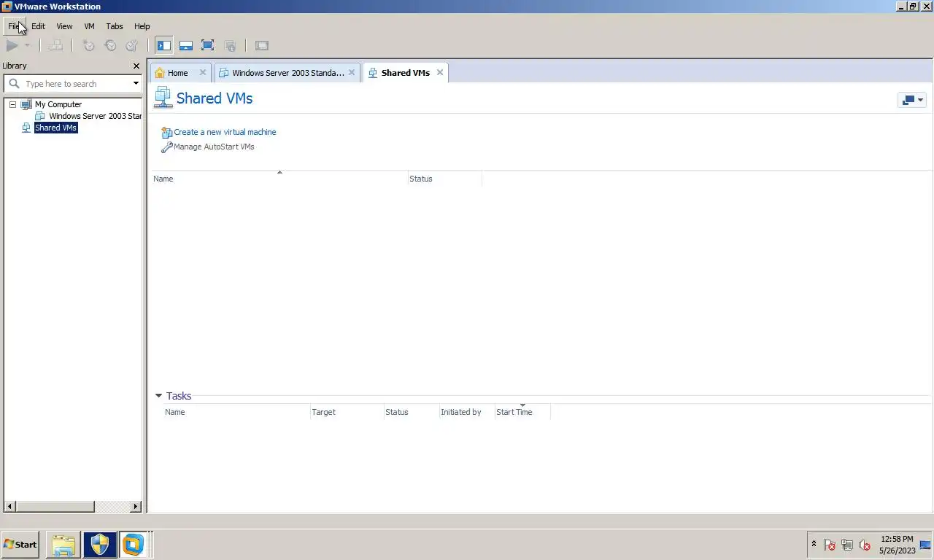Toggle the Show Library toolbar icon
Screen dimensions: 934x560
click(164, 45)
